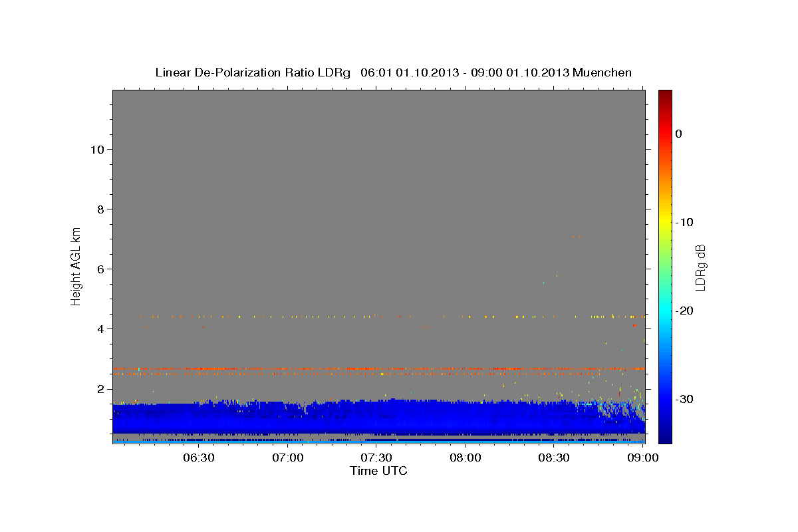Viewport: 798px width, 532px height.
Task: Click the colorbar value label -20
Action: (685, 311)
